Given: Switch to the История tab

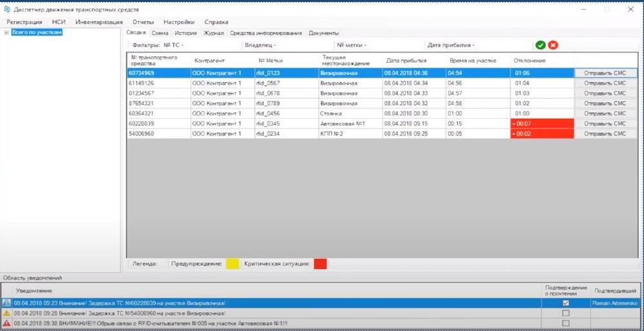Looking at the screenshot, I should click(x=186, y=34).
